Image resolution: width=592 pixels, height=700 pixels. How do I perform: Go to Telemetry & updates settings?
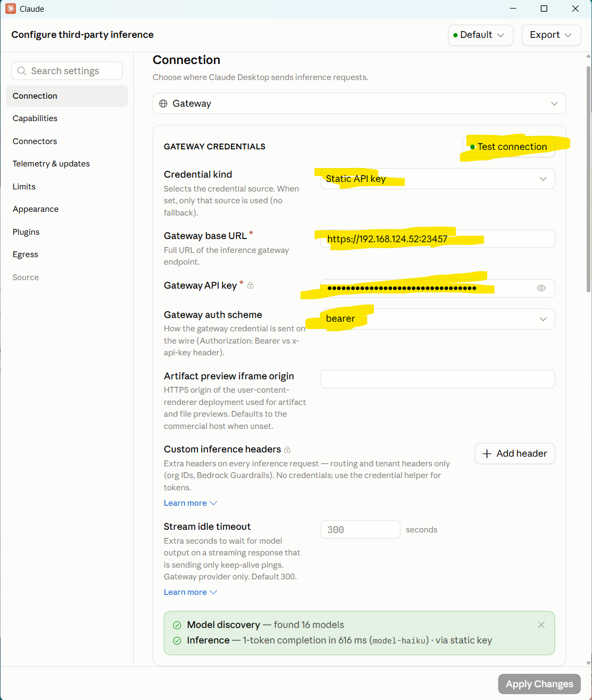(67, 164)
